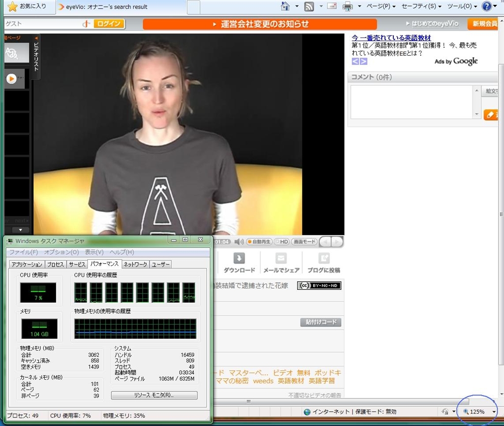Switch to the ユーザー tab
Screen dimensions: 504x426
pos(160,264)
